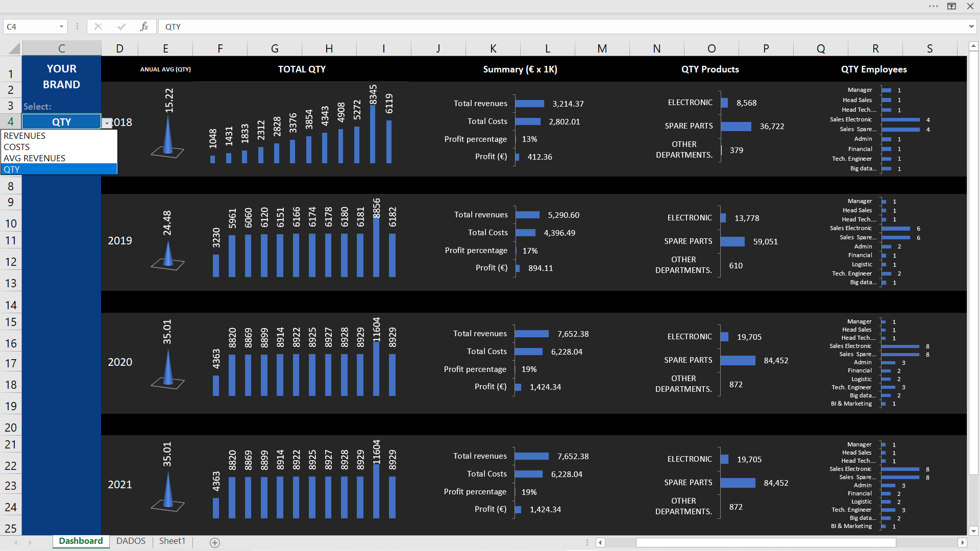Click the Select All corner triangle

pos(14,48)
